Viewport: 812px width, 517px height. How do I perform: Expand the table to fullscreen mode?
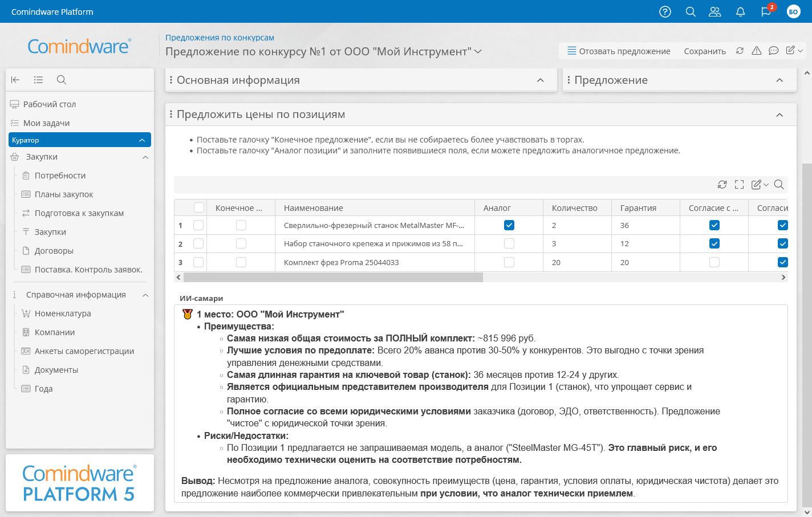(740, 185)
